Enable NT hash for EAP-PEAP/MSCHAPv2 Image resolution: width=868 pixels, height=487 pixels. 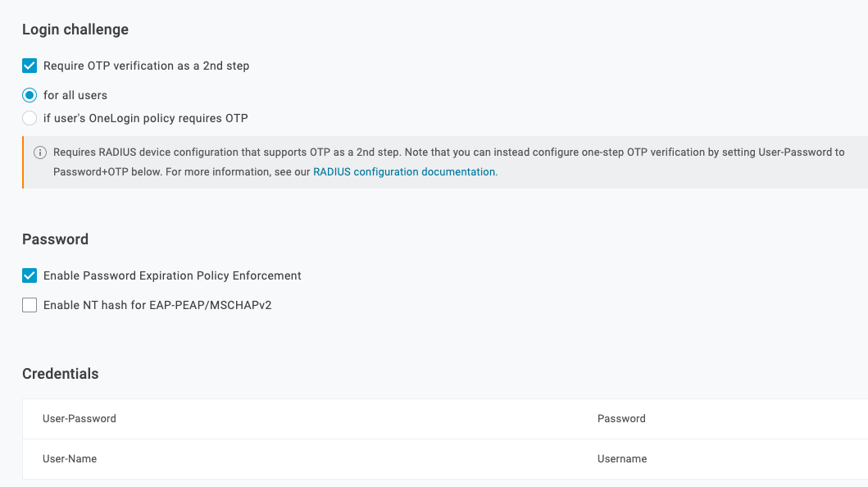(x=30, y=305)
